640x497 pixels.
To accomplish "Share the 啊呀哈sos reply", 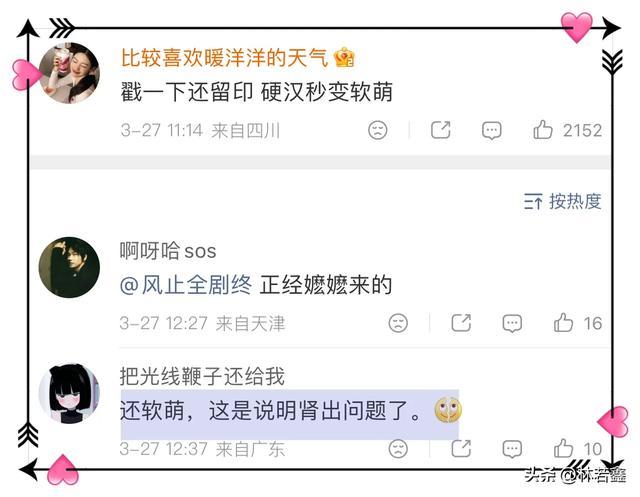I will 461,323.
